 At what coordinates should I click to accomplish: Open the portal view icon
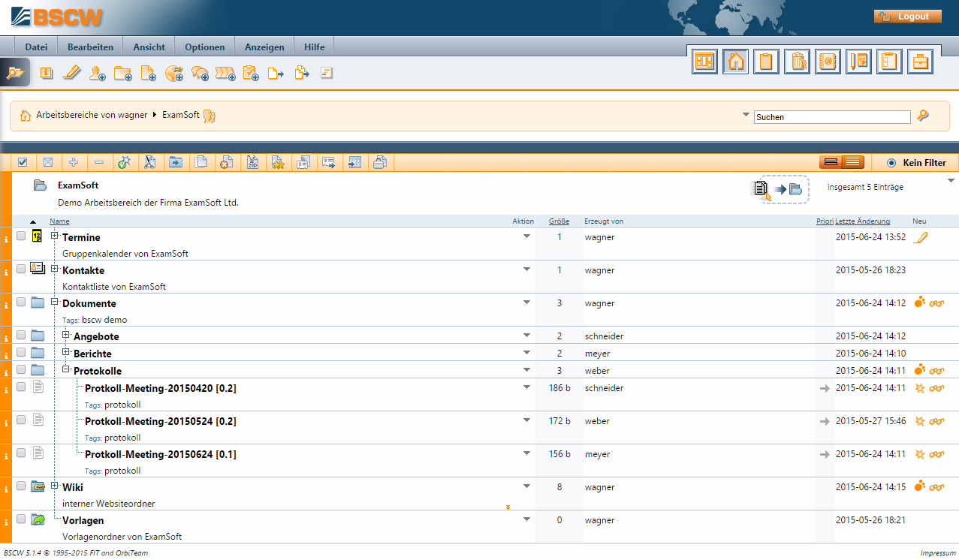704,62
